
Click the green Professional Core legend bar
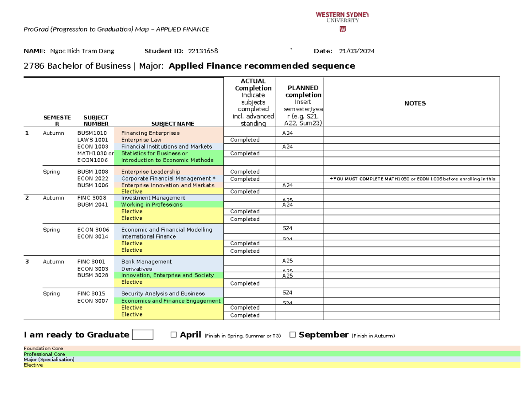[266, 354]
